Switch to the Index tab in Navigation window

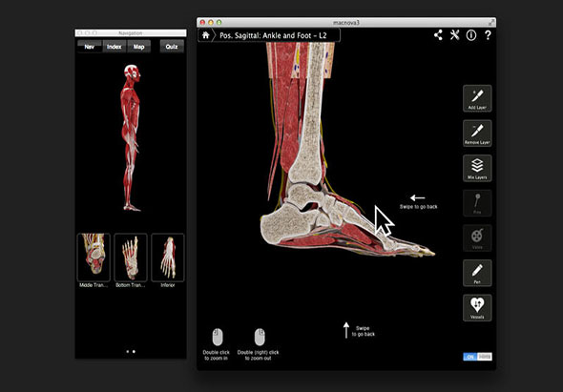click(115, 47)
